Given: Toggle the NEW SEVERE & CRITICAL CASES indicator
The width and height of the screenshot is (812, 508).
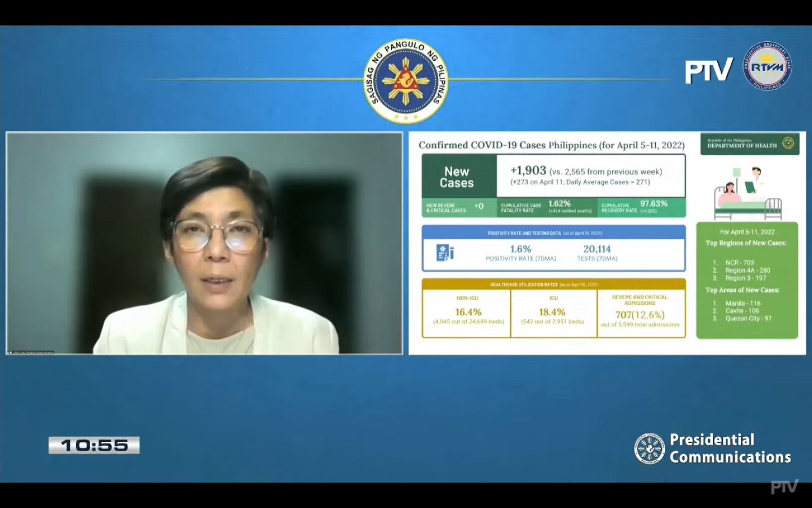Looking at the screenshot, I should (458, 206).
